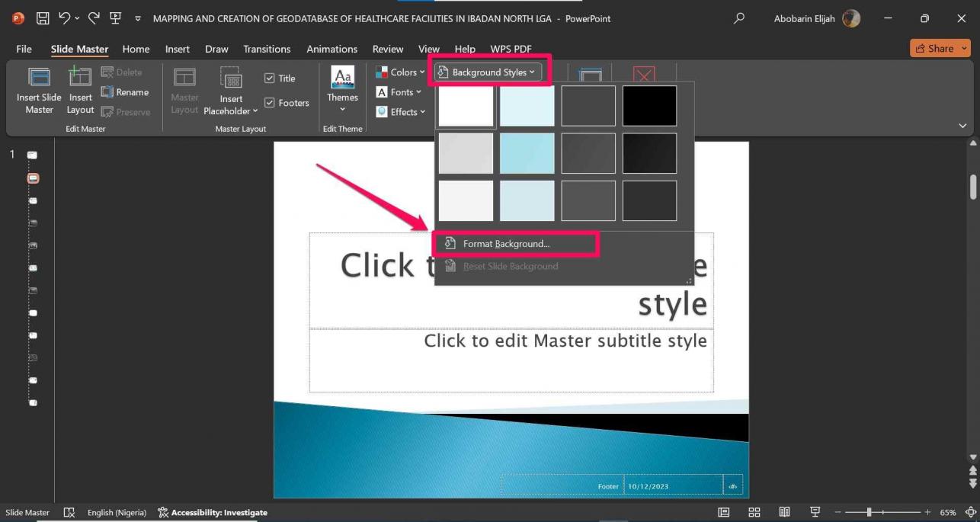The width and height of the screenshot is (980, 522).
Task: Click Insert Layout button
Action: click(x=80, y=90)
